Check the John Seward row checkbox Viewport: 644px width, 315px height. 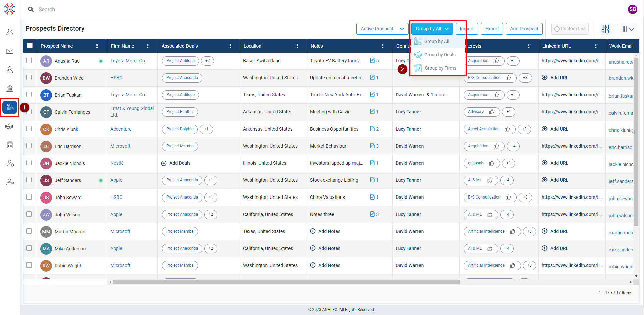pyautogui.click(x=29, y=197)
